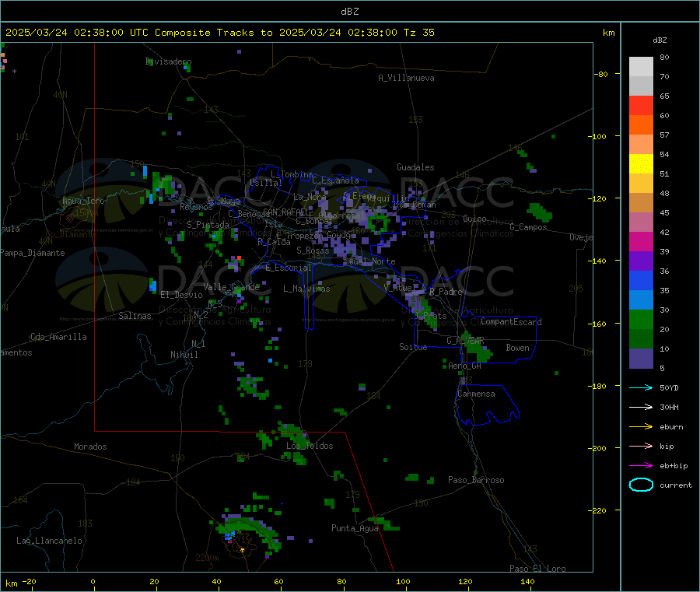Click the Soitue map label

[x=413, y=347]
